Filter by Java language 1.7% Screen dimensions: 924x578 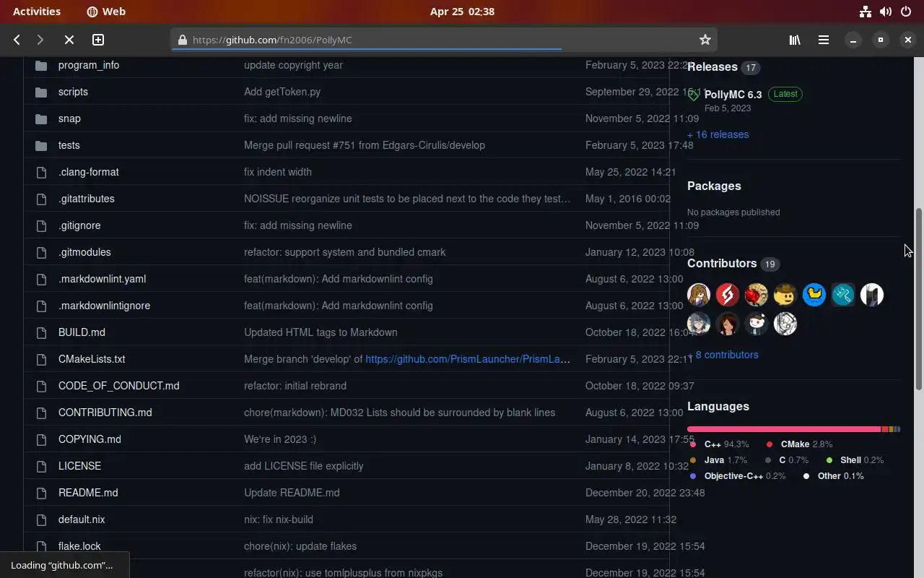pyautogui.click(x=719, y=460)
